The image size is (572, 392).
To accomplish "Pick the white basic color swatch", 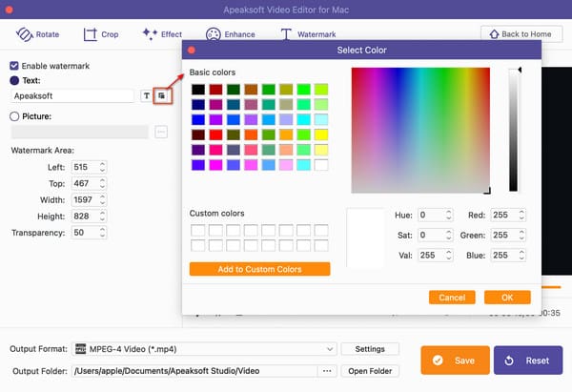I will 321,165.
